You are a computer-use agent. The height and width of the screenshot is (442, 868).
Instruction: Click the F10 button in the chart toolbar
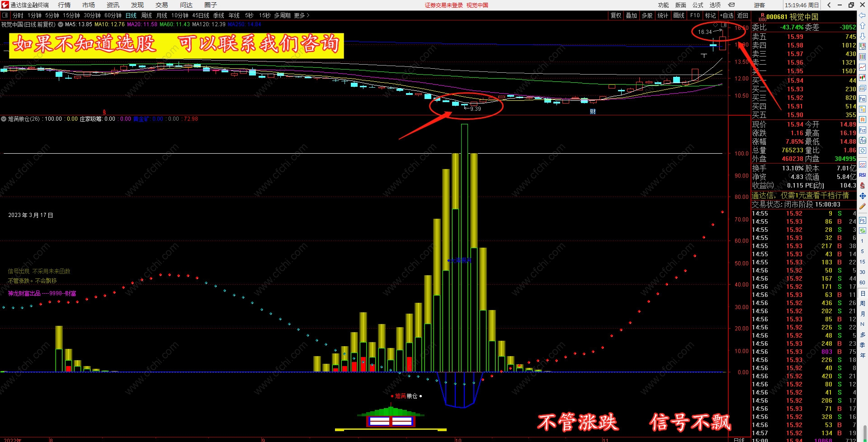pos(695,15)
